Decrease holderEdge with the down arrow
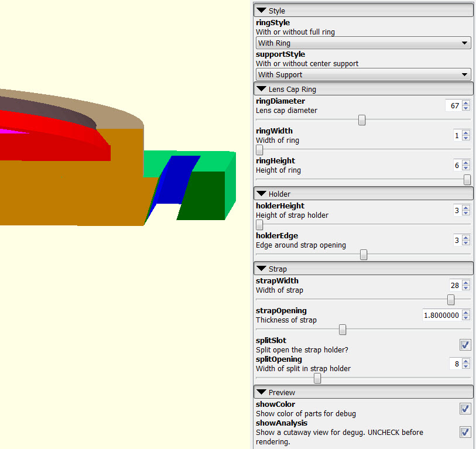 point(466,243)
